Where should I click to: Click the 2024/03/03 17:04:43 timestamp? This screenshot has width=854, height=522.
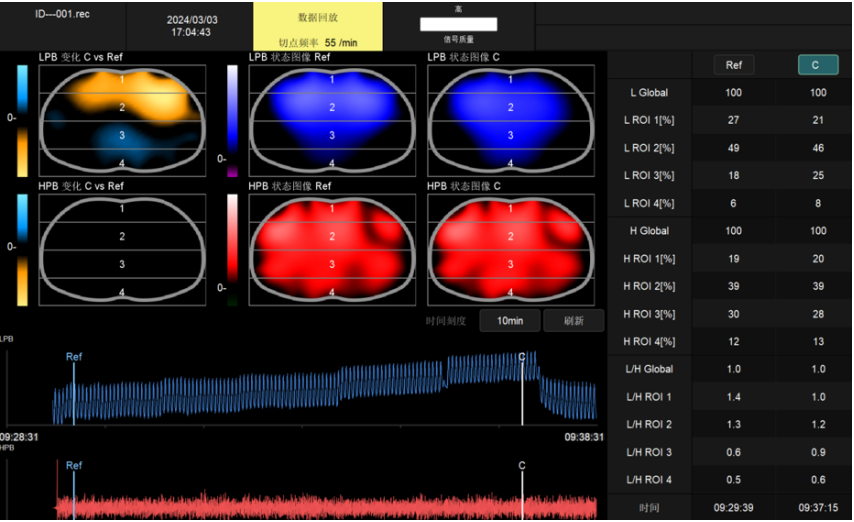point(192,26)
